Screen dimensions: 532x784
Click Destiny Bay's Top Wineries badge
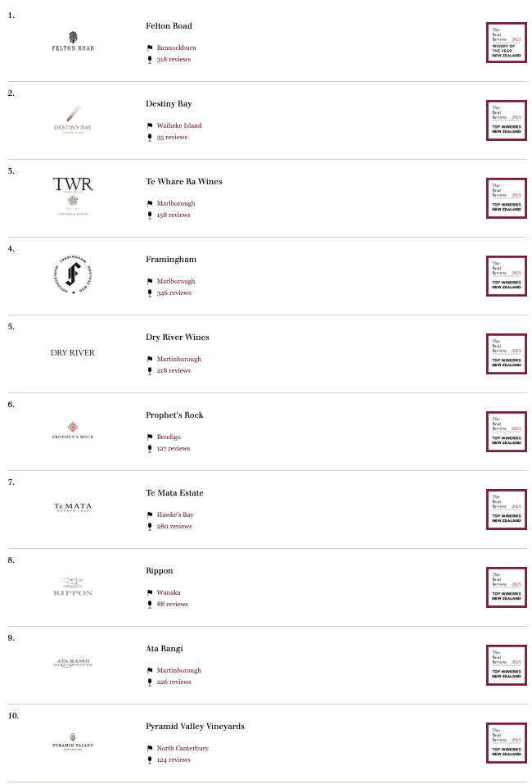click(x=507, y=120)
